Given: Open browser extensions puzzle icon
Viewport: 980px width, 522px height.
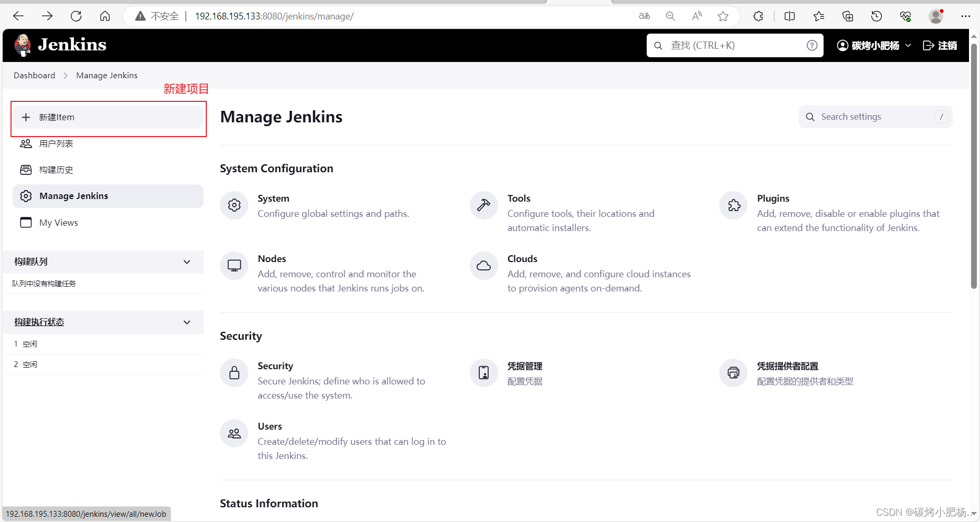Looking at the screenshot, I should point(758,16).
